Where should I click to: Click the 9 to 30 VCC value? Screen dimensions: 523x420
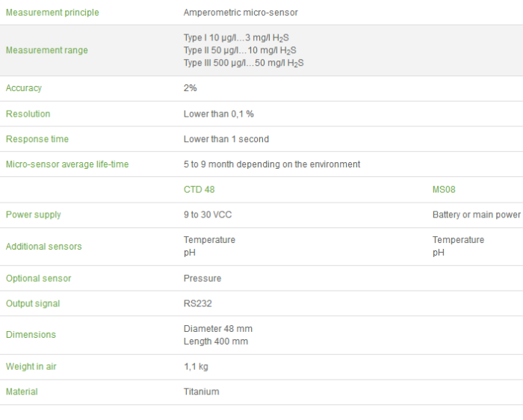[208, 214]
